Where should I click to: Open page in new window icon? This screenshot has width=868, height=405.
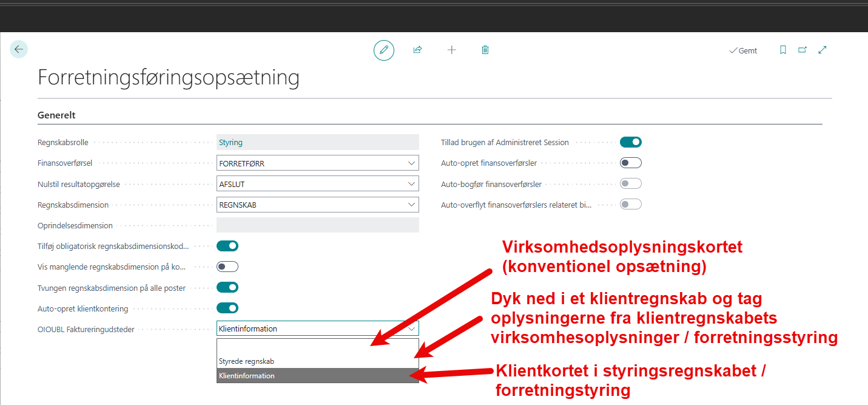(x=802, y=50)
